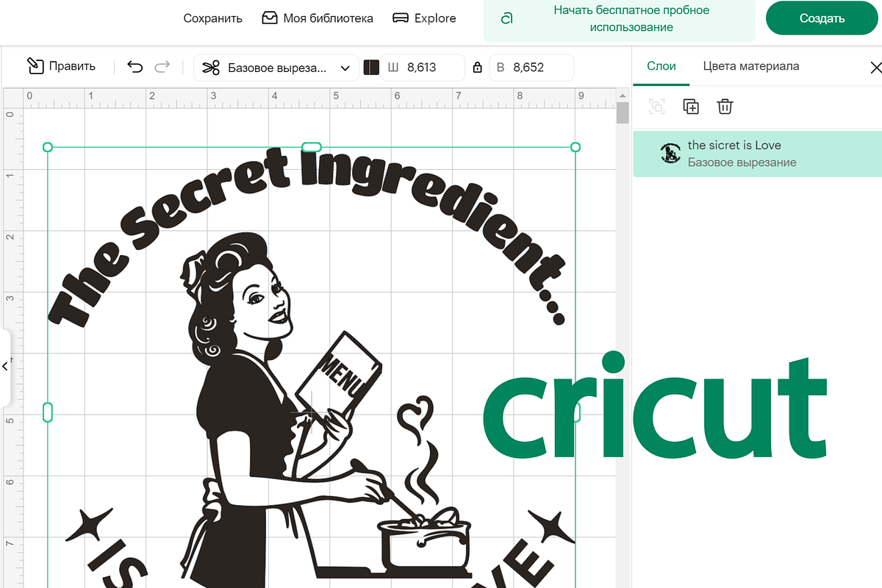Click the library icon beside Моя библиотека

(270, 18)
